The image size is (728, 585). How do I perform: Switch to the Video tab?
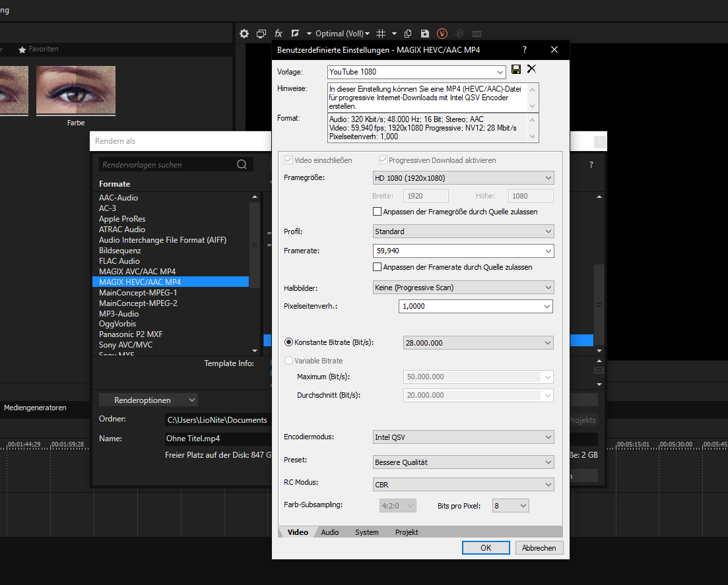(298, 532)
